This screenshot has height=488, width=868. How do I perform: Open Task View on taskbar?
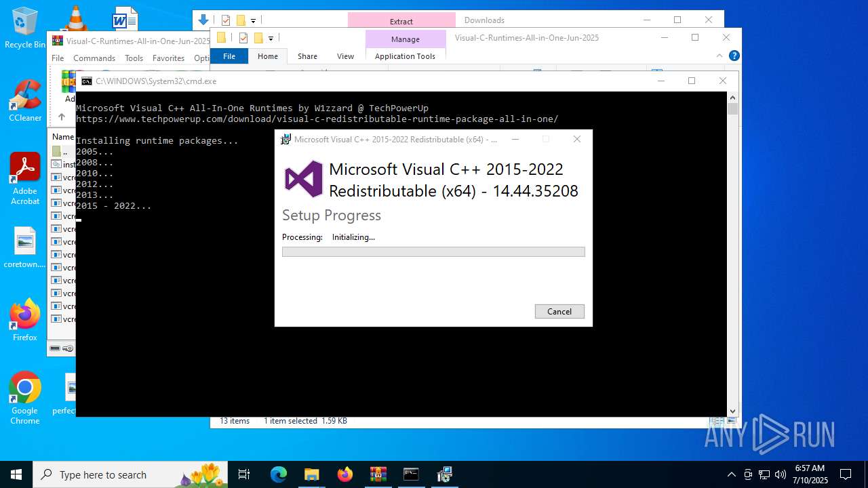pyautogui.click(x=244, y=474)
